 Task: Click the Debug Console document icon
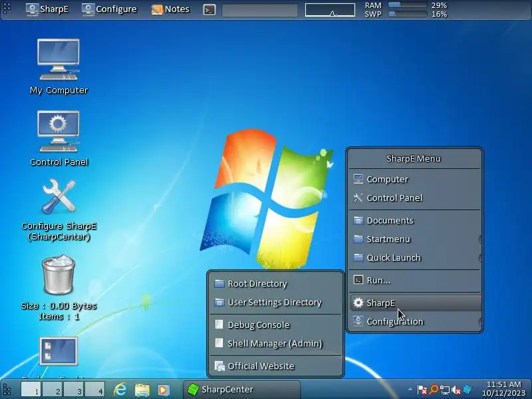click(219, 325)
